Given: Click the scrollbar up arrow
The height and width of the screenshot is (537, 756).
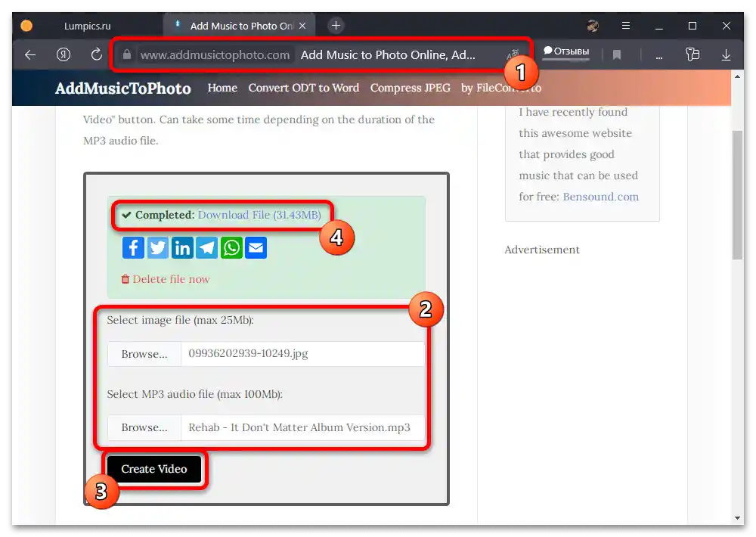Looking at the screenshot, I should 737,76.
